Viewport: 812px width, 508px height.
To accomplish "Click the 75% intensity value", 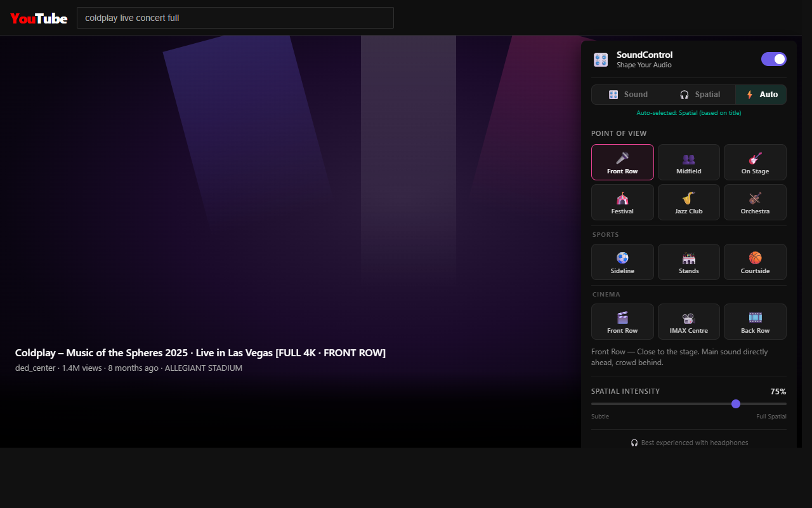I will (x=778, y=391).
